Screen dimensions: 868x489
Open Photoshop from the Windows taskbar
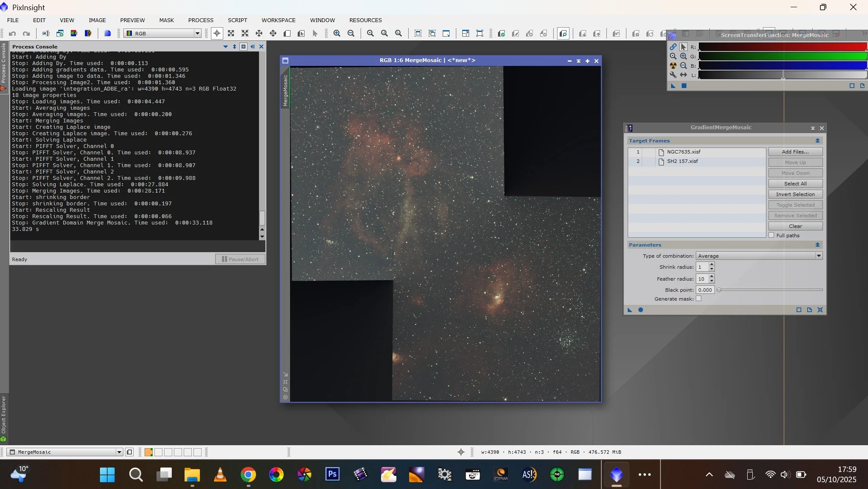332,474
